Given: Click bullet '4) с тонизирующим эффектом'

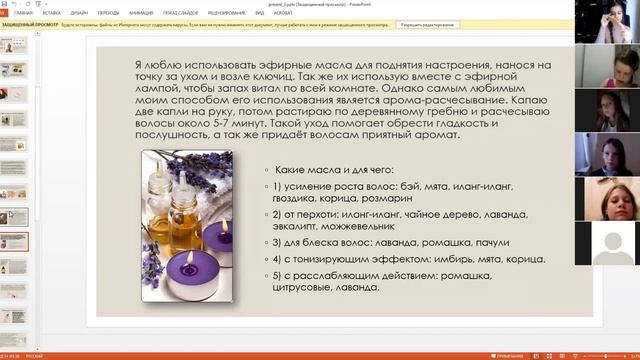Looking at the screenshot, I should point(409,259).
